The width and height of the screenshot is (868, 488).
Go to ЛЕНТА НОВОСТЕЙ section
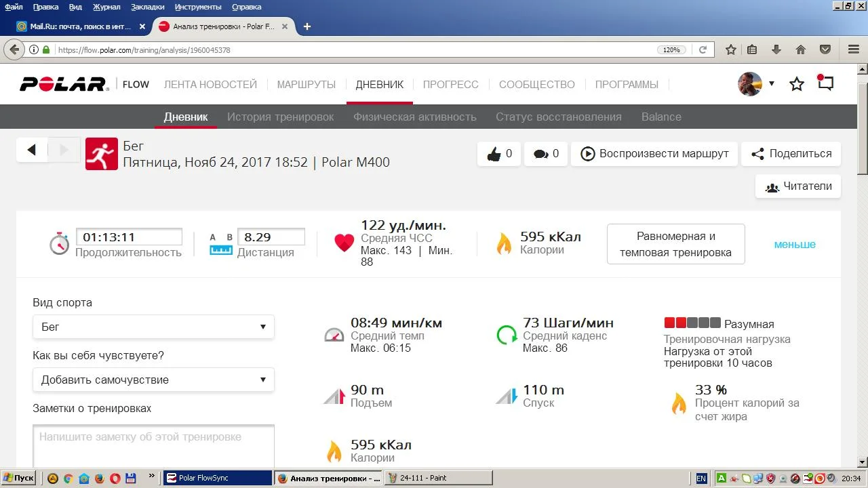coord(210,85)
